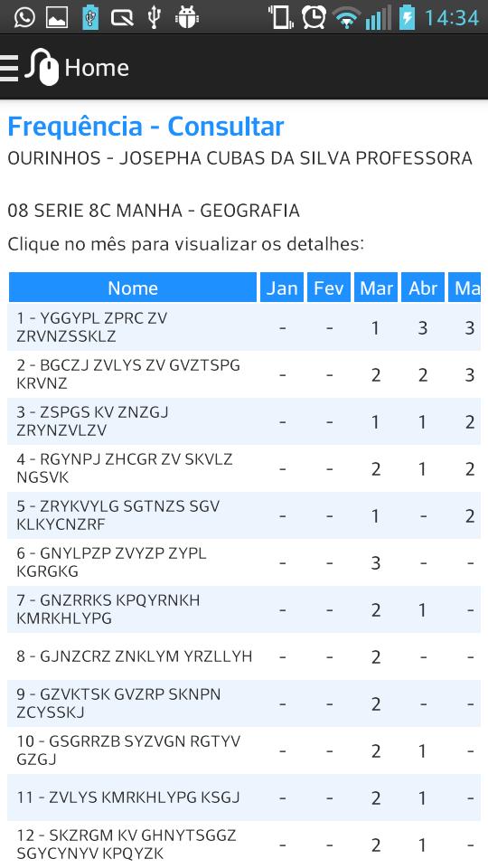Viewport: 488px width, 868px height.
Task: Tap the Android debug bug icon
Action: click(x=187, y=17)
